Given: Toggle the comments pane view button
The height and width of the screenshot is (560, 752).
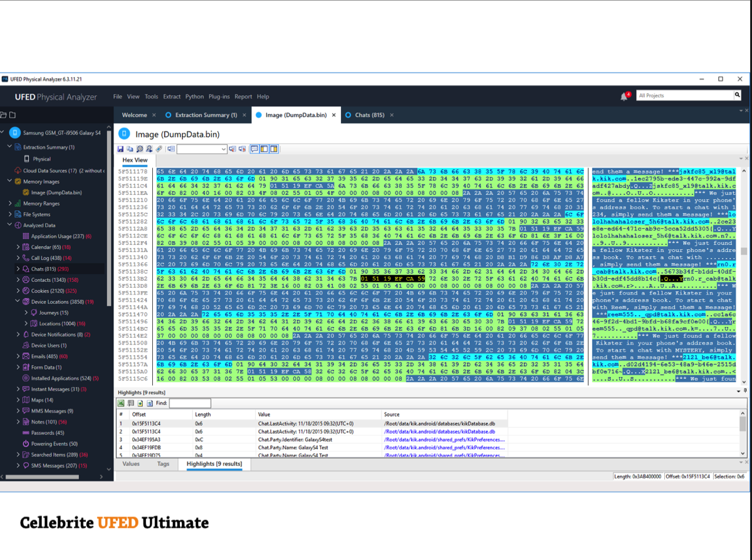Looking at the screenshot, I should (x=255, y=149).
